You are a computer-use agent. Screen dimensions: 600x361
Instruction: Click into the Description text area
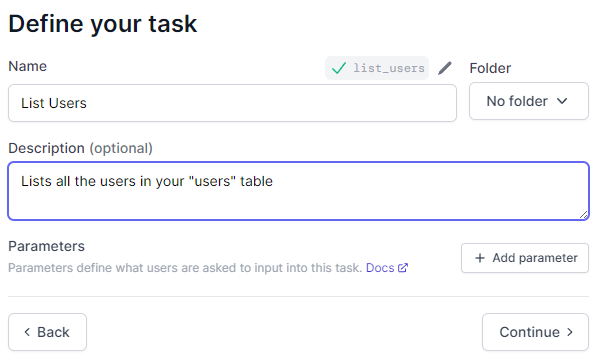[x=298, y=191]
